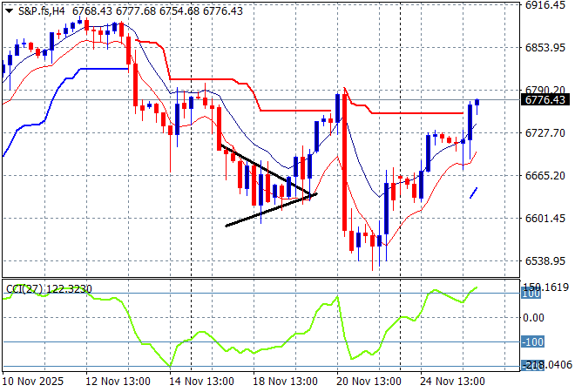This screenshot has width=575, height=392.
Task: Click the CCI 0.00 level label
Action: click(533, 318)
